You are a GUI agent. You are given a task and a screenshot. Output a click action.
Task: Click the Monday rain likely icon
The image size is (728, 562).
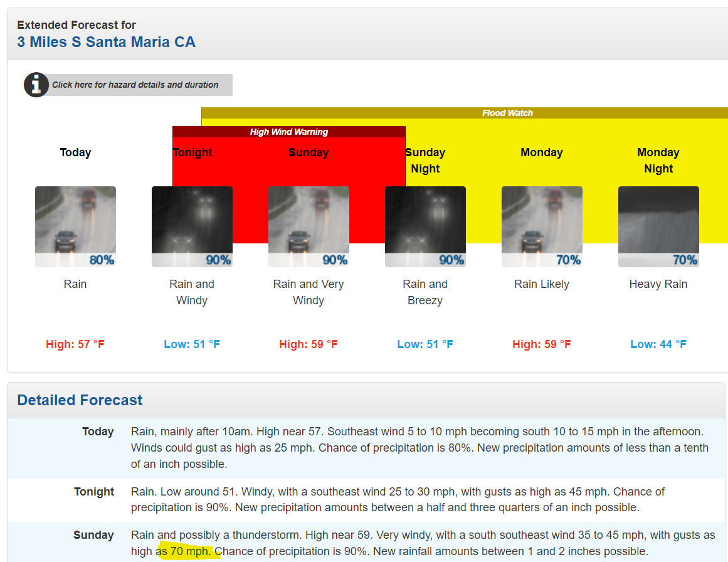coord(542,226)
